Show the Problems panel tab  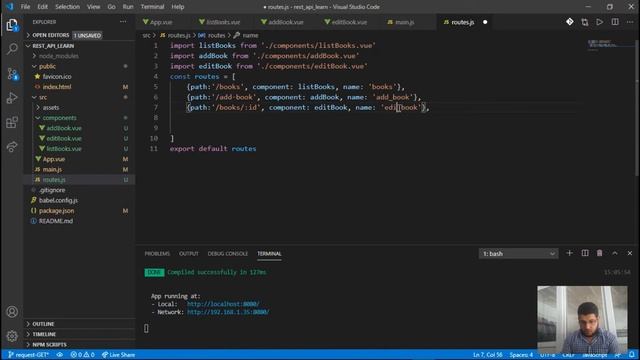coord(157,253)
